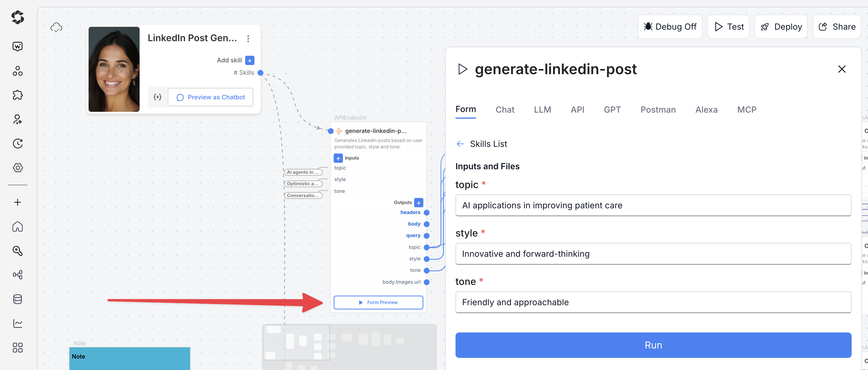This screenshot has height=370, width=868.
Task: Go back to Skills List
Action: [482, 144]
